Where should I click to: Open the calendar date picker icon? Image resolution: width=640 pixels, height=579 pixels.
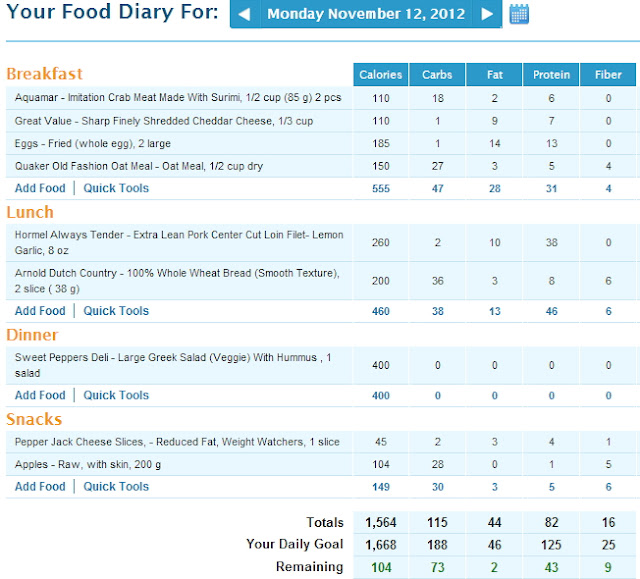(x=519, y=14)
